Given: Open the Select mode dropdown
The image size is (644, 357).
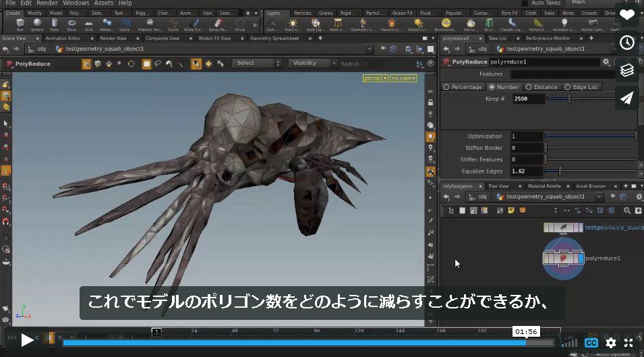Looking at the screenshot, I should point(257,63).
